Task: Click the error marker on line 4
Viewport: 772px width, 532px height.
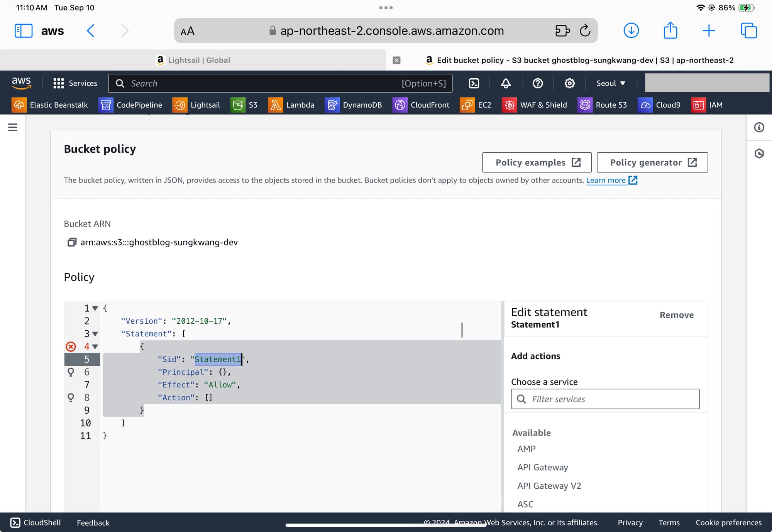Action: coord(71,346)
